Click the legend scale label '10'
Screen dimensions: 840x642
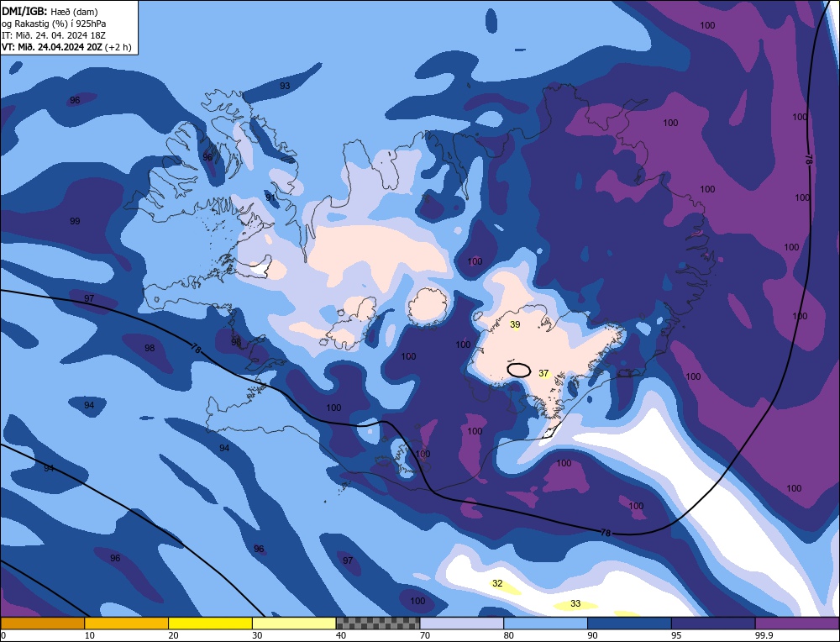(x=90, y=635)
